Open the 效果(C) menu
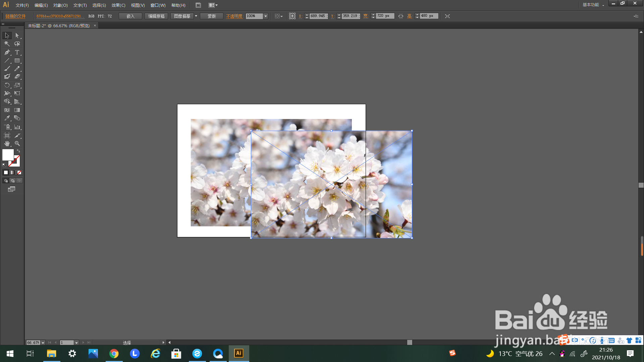Viewport: 644px width, 362px height. click(x=118, y=5)
